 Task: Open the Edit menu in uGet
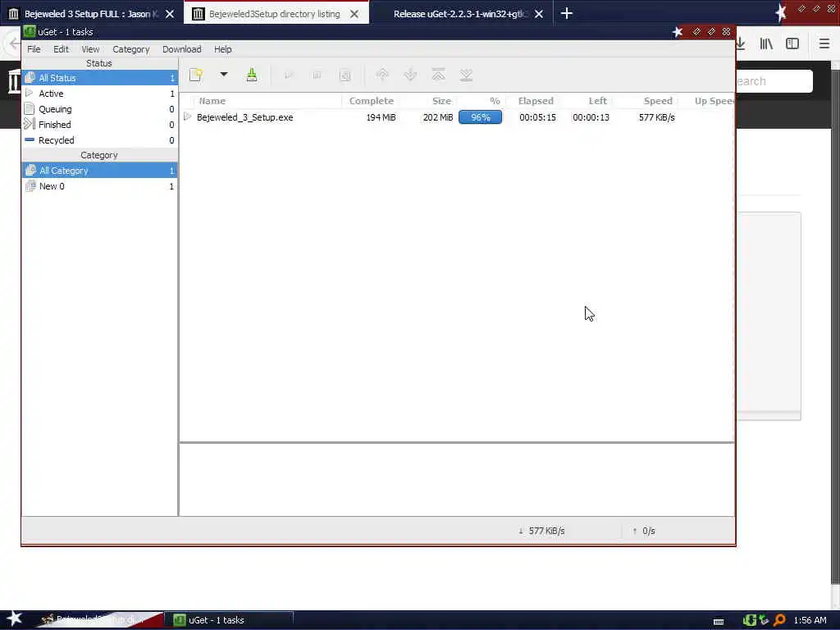(61, 49)
